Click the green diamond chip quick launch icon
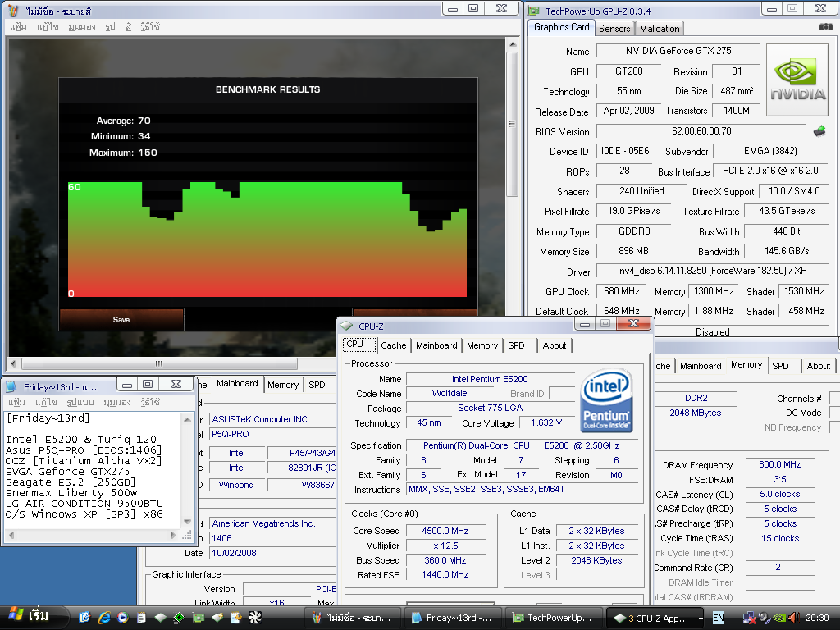Image resolution: width=840 pixels, height=630 pixels. tap(179, 618)
